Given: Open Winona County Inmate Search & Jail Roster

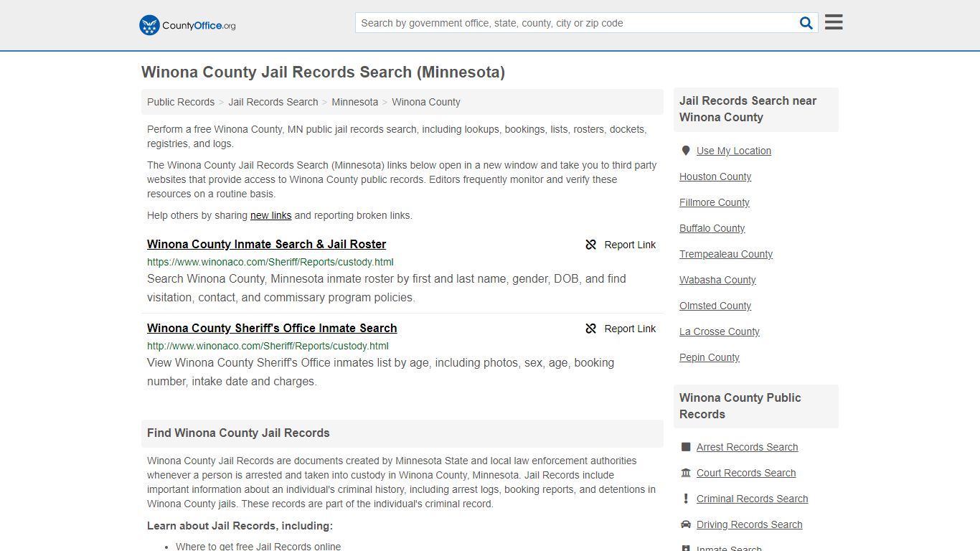Looking at the screenshot, I should (266, 244).
